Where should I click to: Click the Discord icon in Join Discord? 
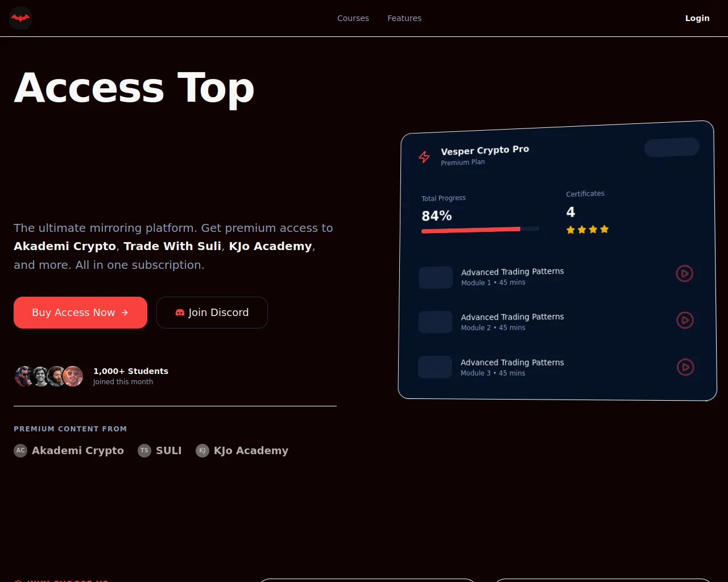pos(180,313)
